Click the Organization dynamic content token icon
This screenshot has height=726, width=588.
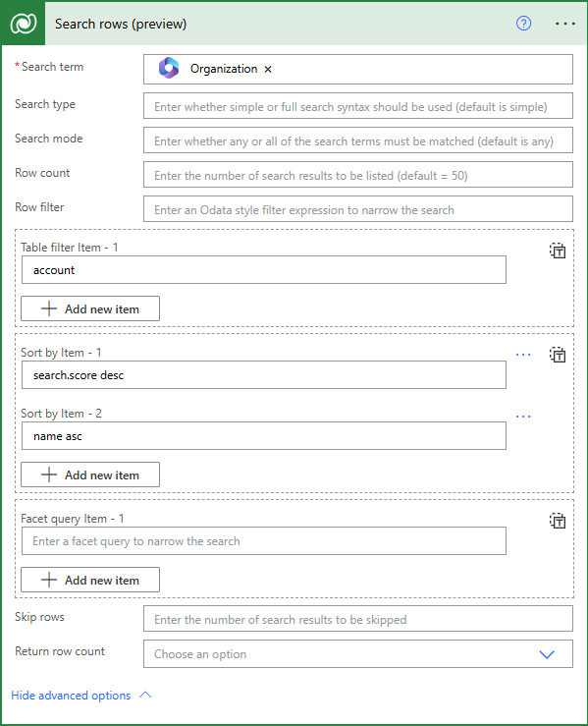169,68
